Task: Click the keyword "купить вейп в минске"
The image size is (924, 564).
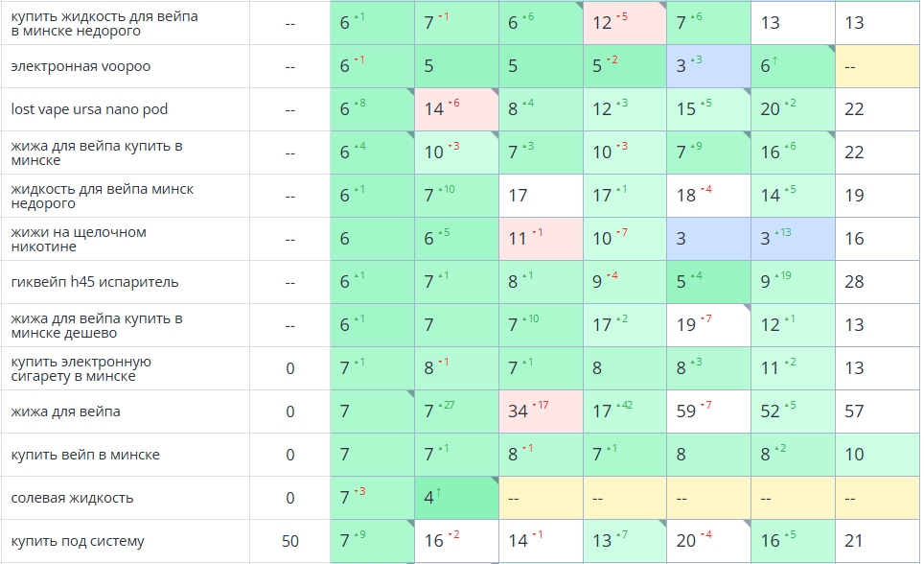Action: click(x=85, y=455)
